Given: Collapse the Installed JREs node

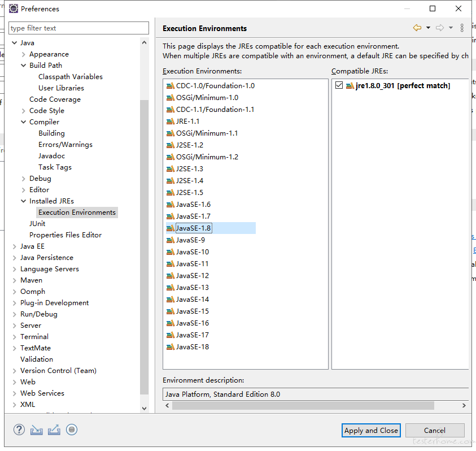Looking at the screenshot, I should 23,201.
